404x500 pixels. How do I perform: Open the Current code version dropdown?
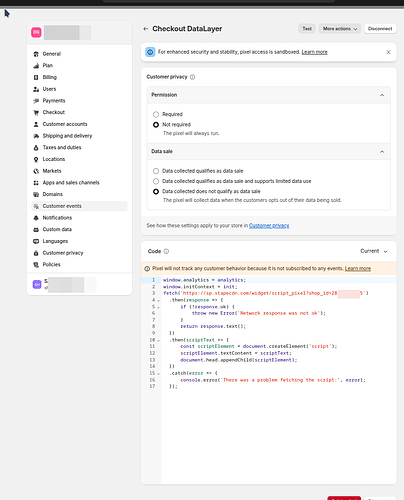[374, 251]
